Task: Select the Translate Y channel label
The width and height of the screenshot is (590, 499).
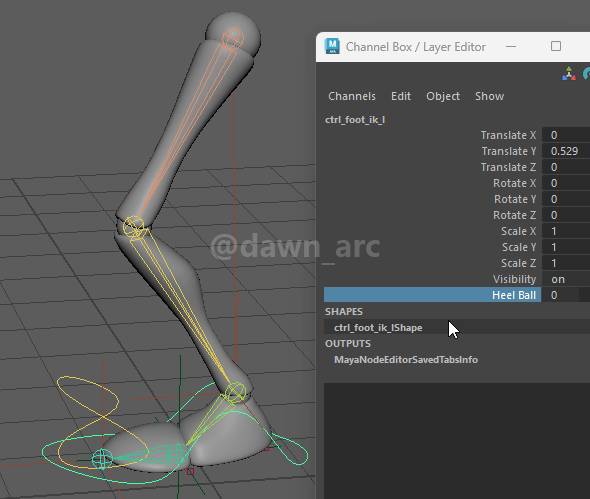Action: (x=509, y=151)
